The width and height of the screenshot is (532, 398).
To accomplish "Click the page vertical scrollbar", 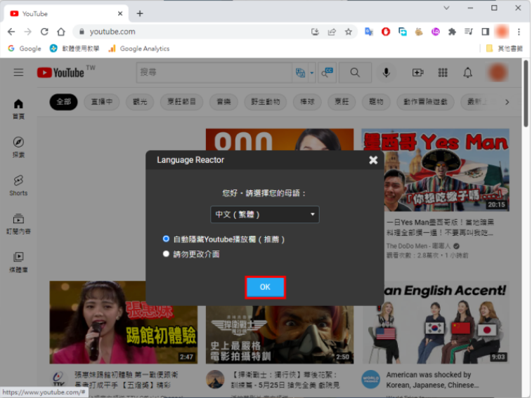I will click(526, 93).
